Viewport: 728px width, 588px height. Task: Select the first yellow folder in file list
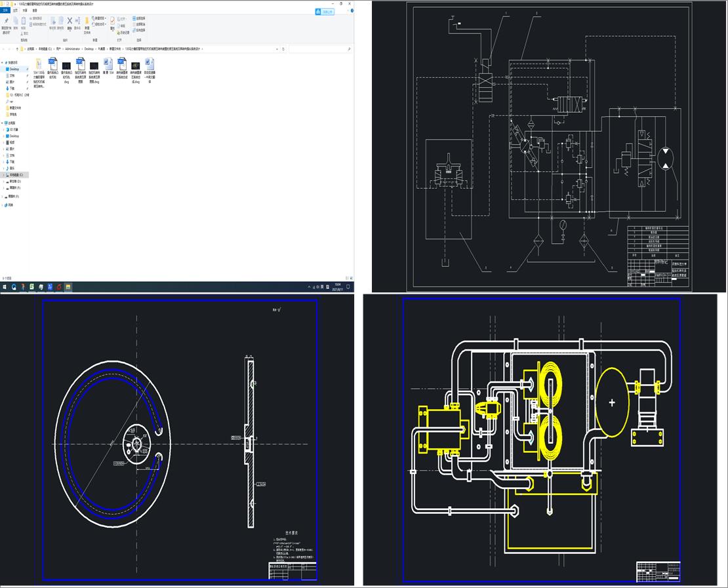pyautogui.click(x=38, y=65)
